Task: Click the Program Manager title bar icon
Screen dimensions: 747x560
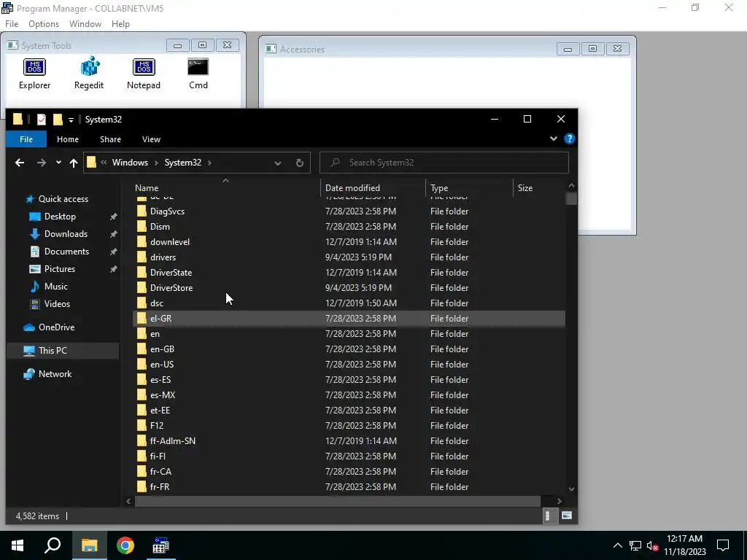Action: tap(7, 8)
